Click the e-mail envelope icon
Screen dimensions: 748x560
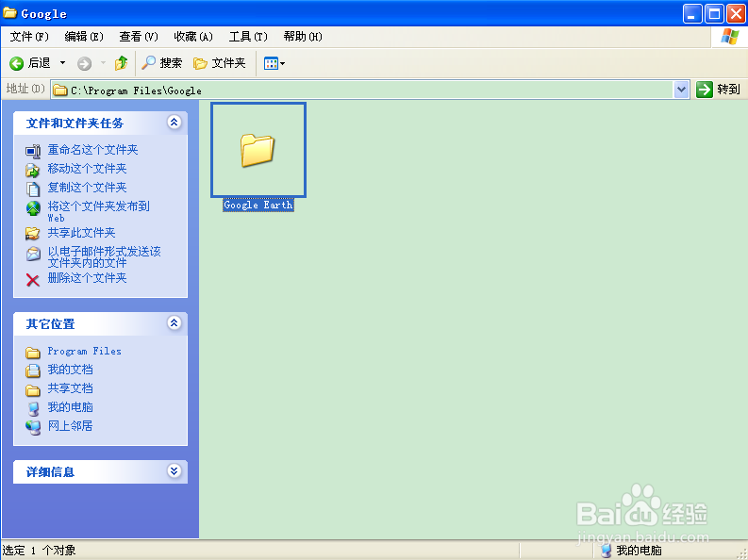33,254
